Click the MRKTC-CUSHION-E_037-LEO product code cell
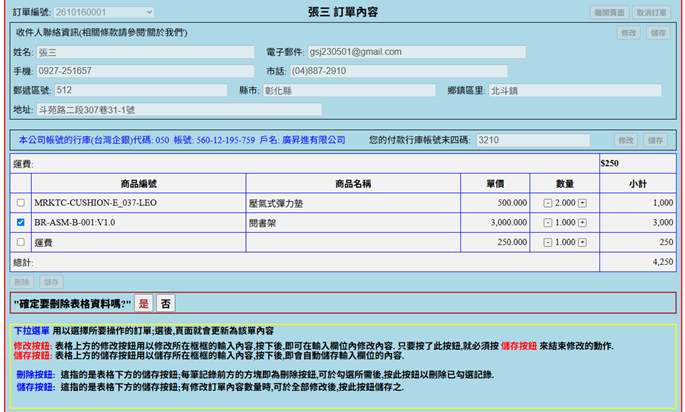The image size is (685, 412). (138, 203)
